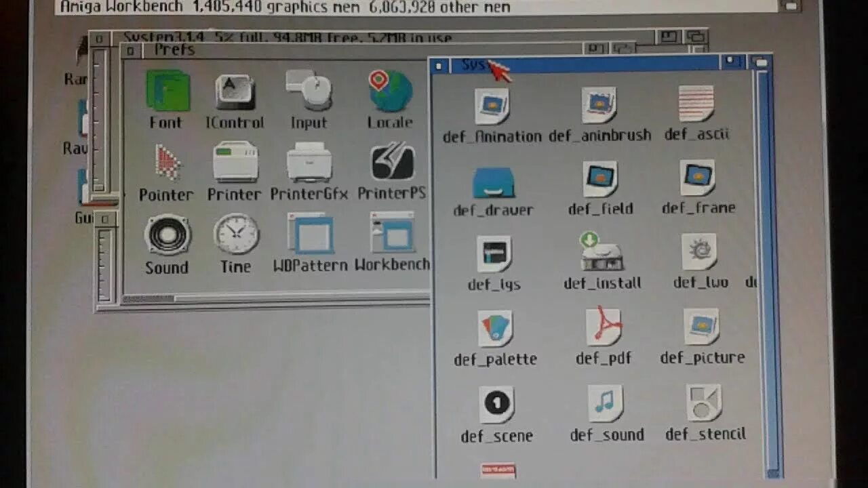Click the Sys window zoom gadget
This screenshot has height=488, width=868.
coord(732,62)
